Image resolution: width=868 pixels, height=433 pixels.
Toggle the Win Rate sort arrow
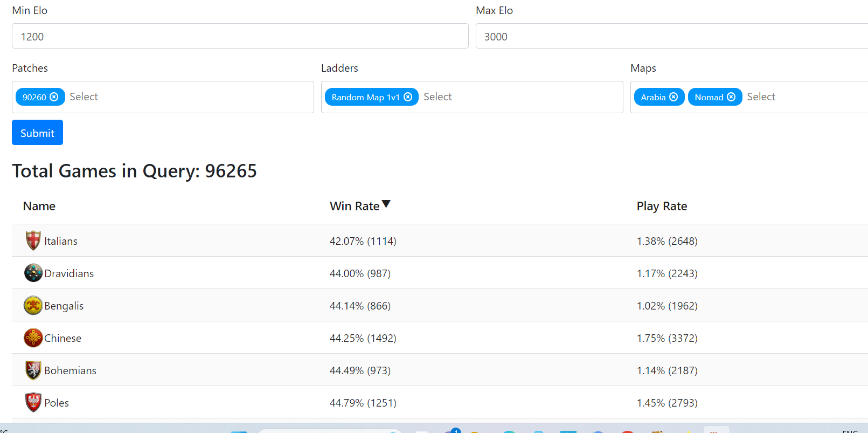(386, 204)
